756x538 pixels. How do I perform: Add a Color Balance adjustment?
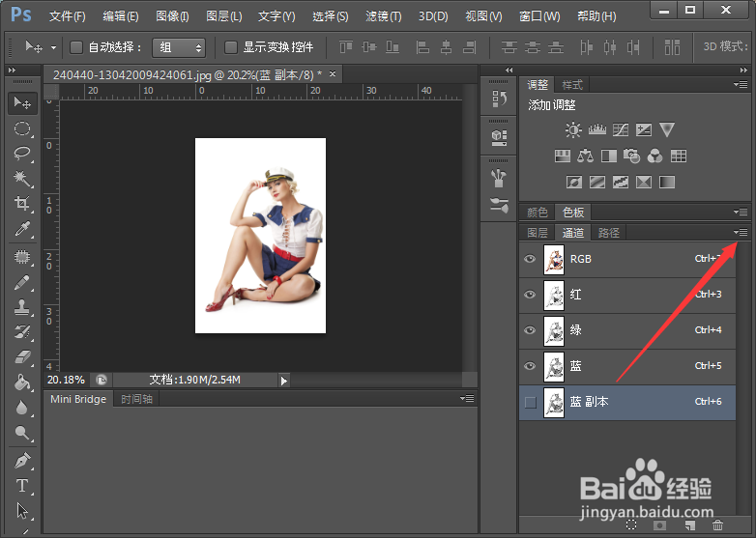pyautogui.click(x=585, y=156)
